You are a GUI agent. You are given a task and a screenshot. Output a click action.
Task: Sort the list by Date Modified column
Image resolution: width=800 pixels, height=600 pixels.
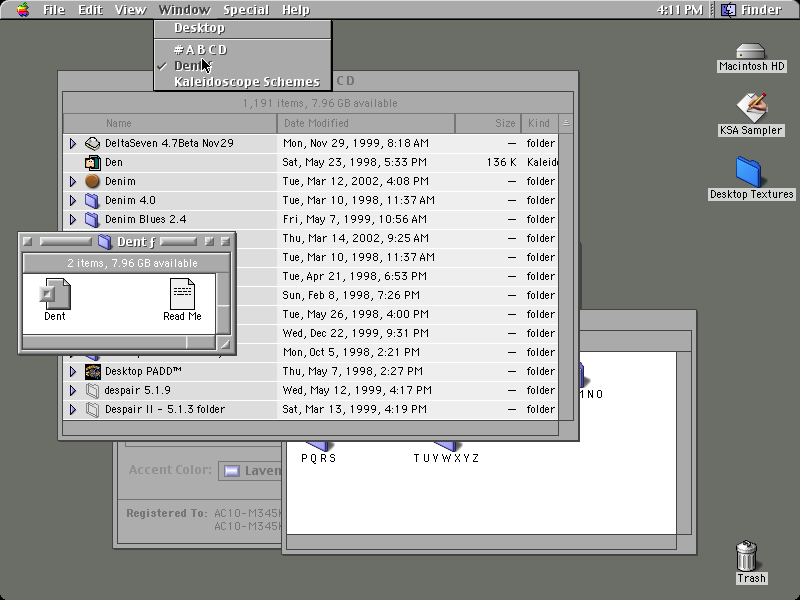pos(366,123)
